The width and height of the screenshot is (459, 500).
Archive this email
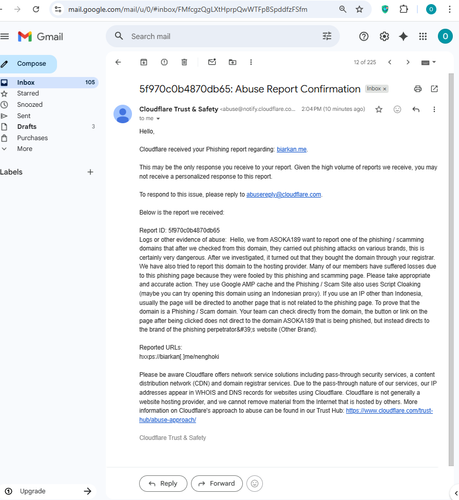(x=144, y=62)
